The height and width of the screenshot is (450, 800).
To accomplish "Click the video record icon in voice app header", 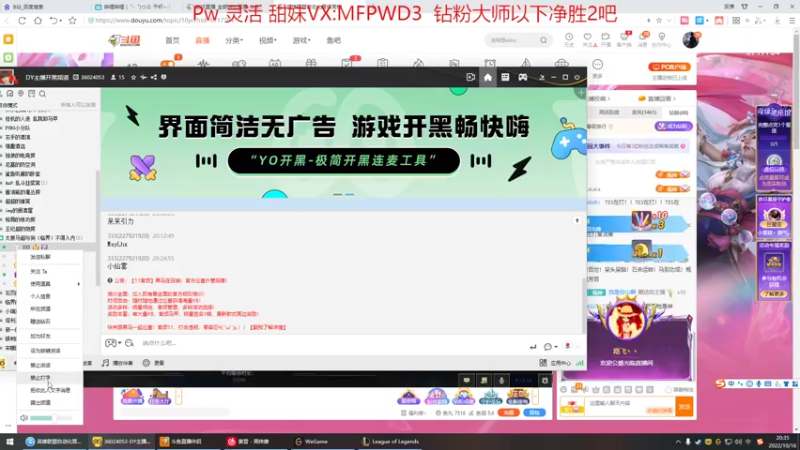I will (470, 77).
